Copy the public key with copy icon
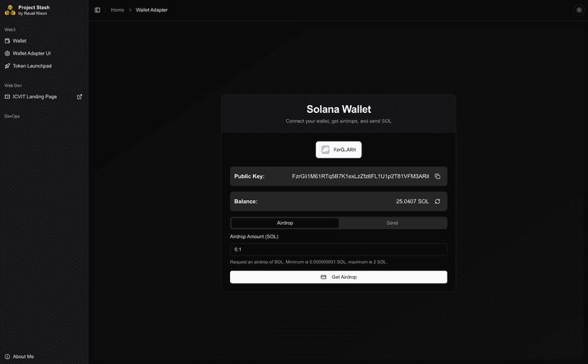This screenshot has height=364, width=588. coord(437,176)
